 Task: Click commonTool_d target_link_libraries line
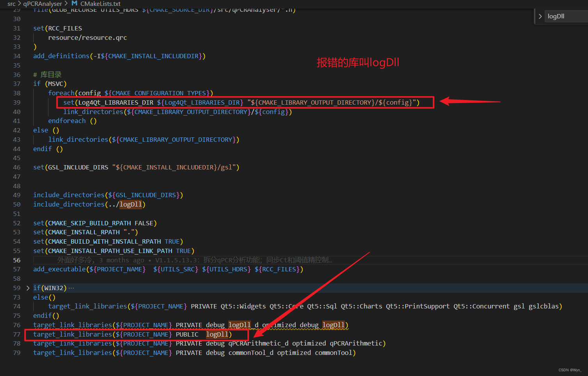(195, 353)
